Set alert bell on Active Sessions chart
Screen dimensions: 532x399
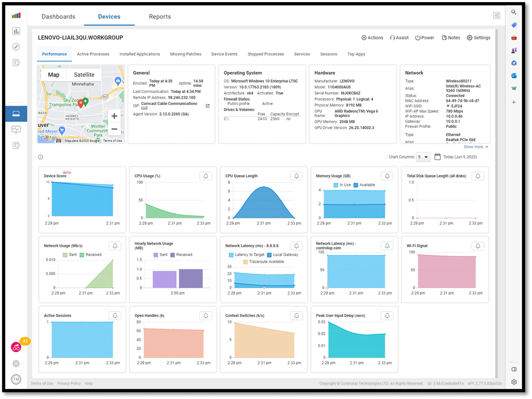[x=115, y=315]
